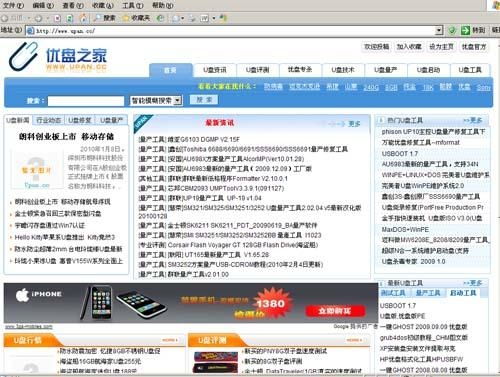This screenshot has width=500, height=377.
Task: Open the Edit button dropdown arrow
Action: (213, 18)
